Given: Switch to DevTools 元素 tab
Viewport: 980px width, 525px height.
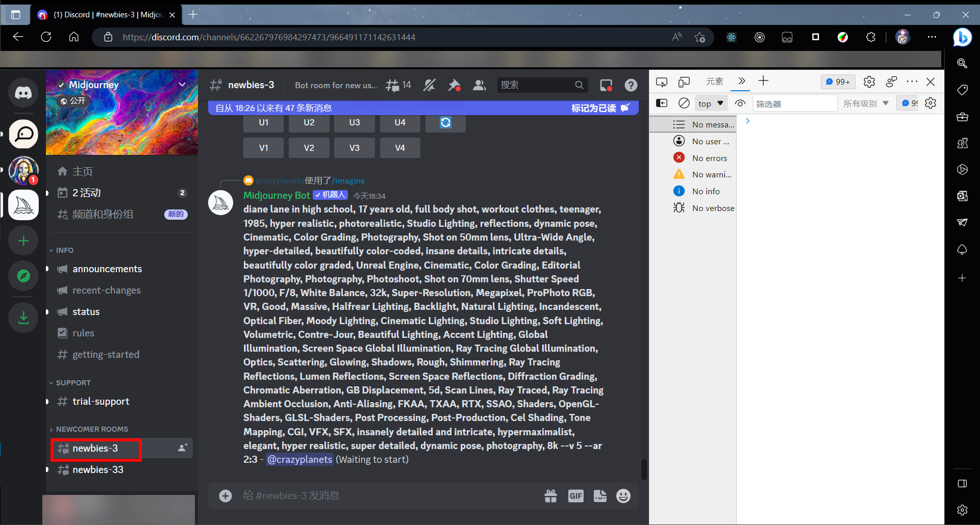Looking at the screenshot, I should pos(714,81).
